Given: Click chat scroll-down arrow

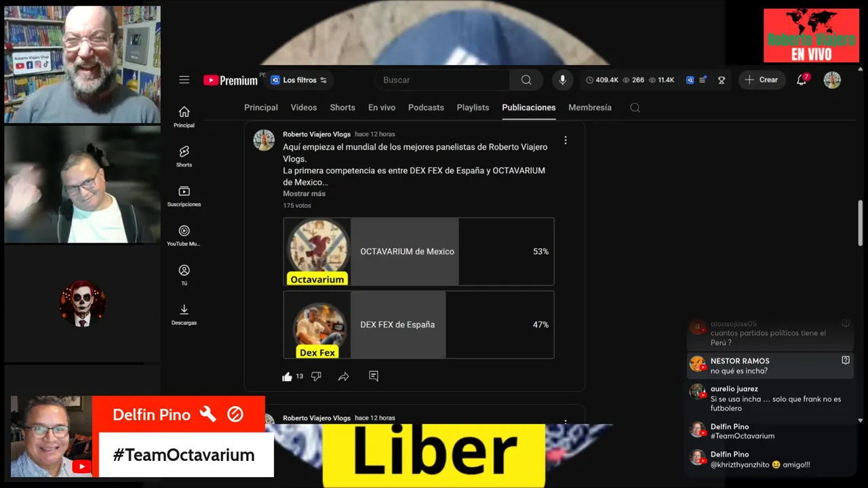Looking at the screenshot, I should pos(861,420).
